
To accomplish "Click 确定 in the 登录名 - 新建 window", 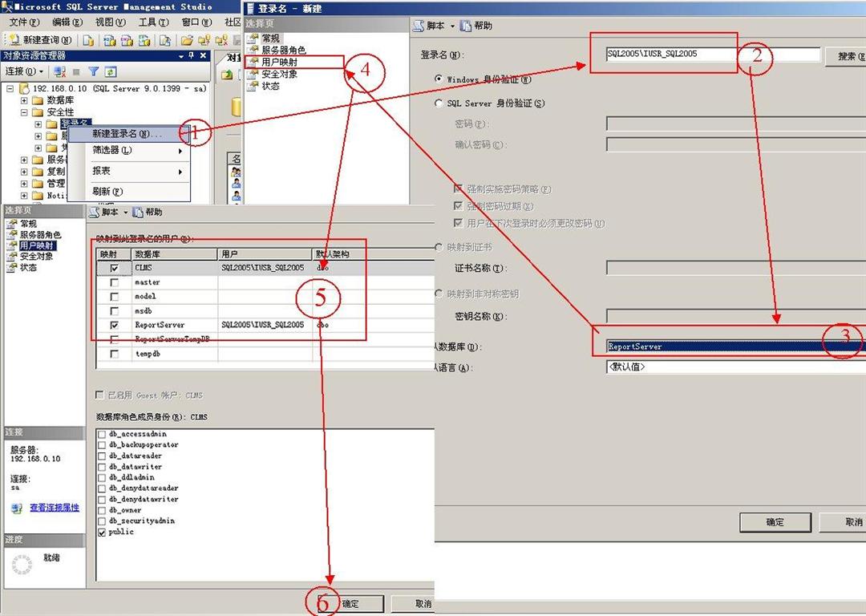I will tap(775, 522).
